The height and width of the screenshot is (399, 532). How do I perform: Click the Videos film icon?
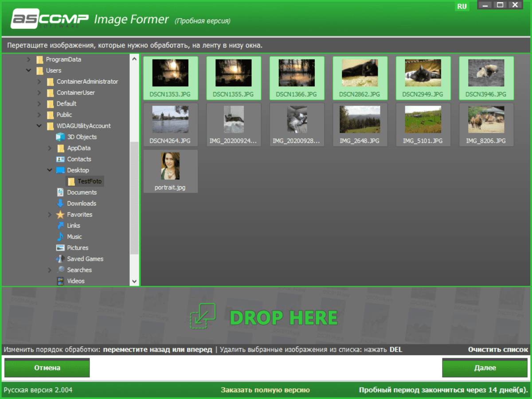(x=61, y=281)
